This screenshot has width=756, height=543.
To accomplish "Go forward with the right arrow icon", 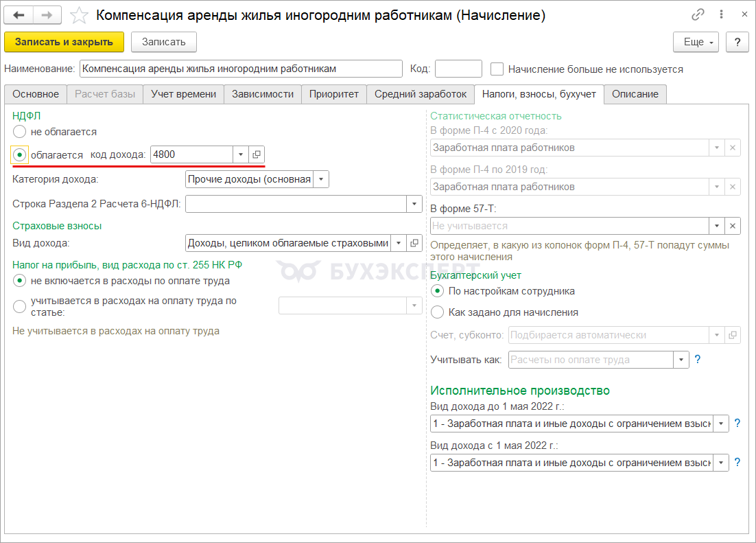I will click(x=47, y=15).
